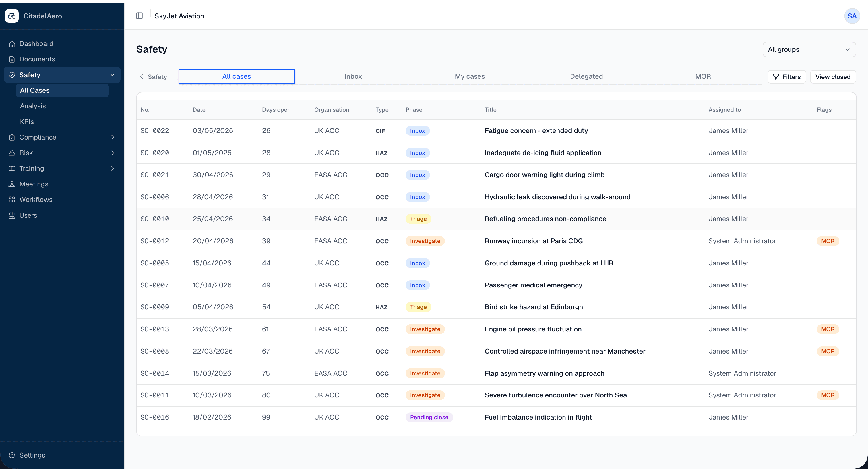
Task: Click the Training book icon
Action: 12,169
